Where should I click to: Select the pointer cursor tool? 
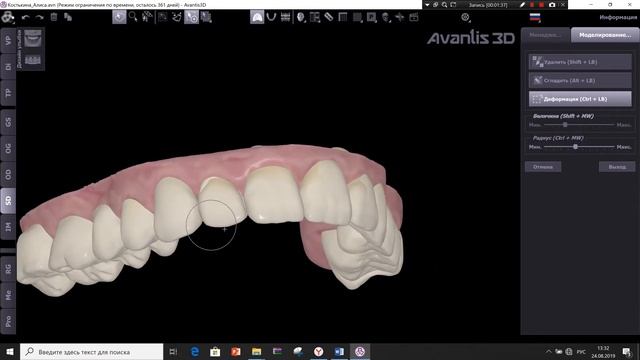pos(119,17)
